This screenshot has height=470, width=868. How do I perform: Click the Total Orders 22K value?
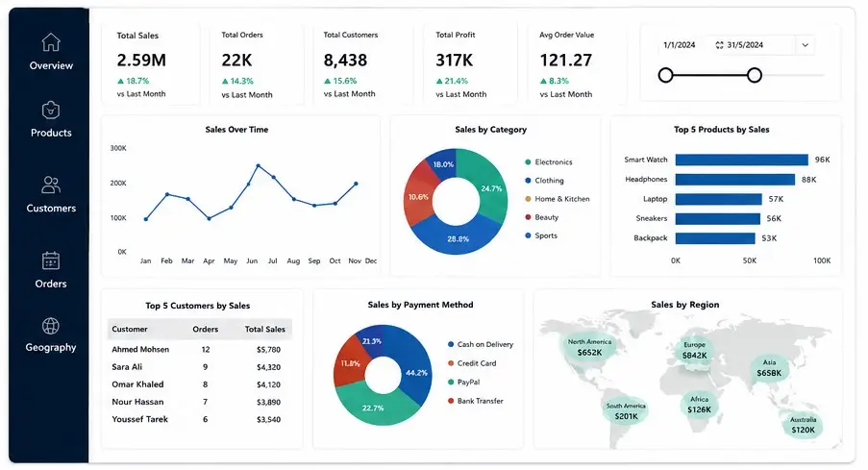coord(236,60)
